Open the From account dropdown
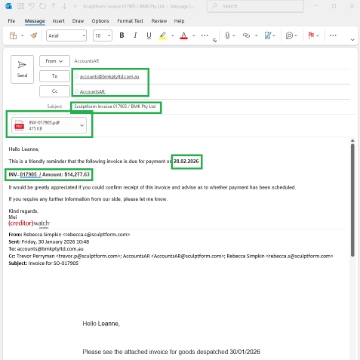The width and height of the screenshot is (360, 360). coord(54,61)
